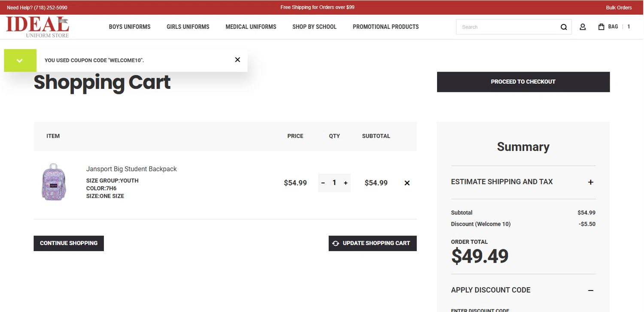Click the SIZE GROUP:YOUTH text
Image resolution: width=644 pixels, height=312 pixels.
point(112,181)
